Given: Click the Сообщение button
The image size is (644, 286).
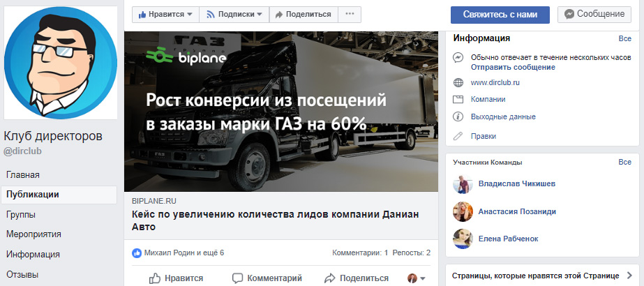Looking at the screenshot, I should (x=594, y=15).
